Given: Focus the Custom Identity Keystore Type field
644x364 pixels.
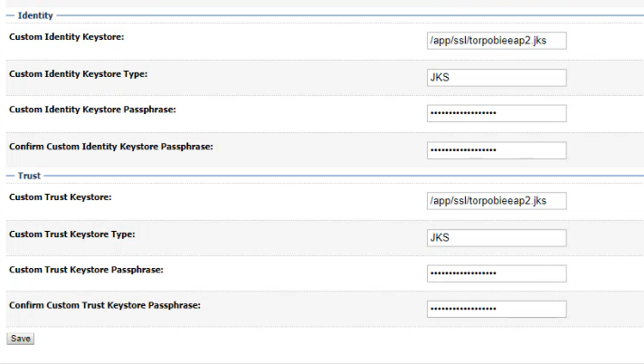Looking at the screenshot, I should tap(496, 77).
